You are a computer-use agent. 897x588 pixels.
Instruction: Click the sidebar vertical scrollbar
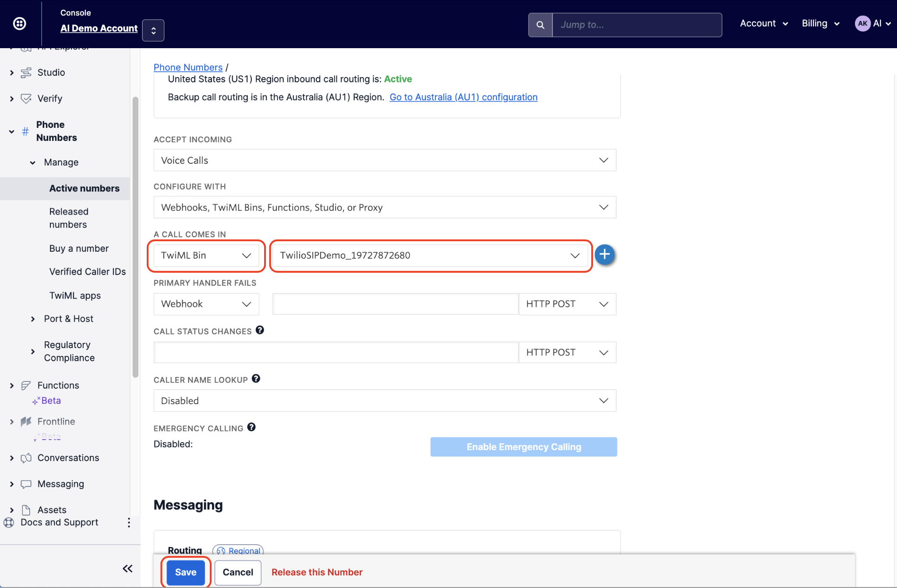135,236
